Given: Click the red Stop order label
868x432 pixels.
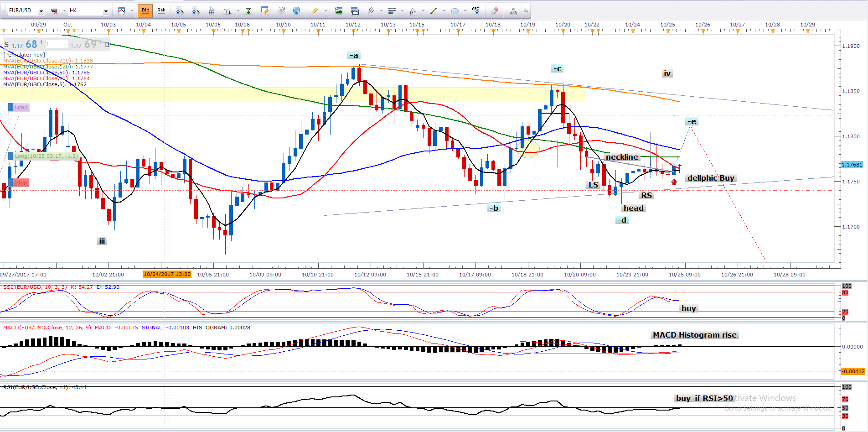Looking at the screenshot, I should (x=21, y=182).
